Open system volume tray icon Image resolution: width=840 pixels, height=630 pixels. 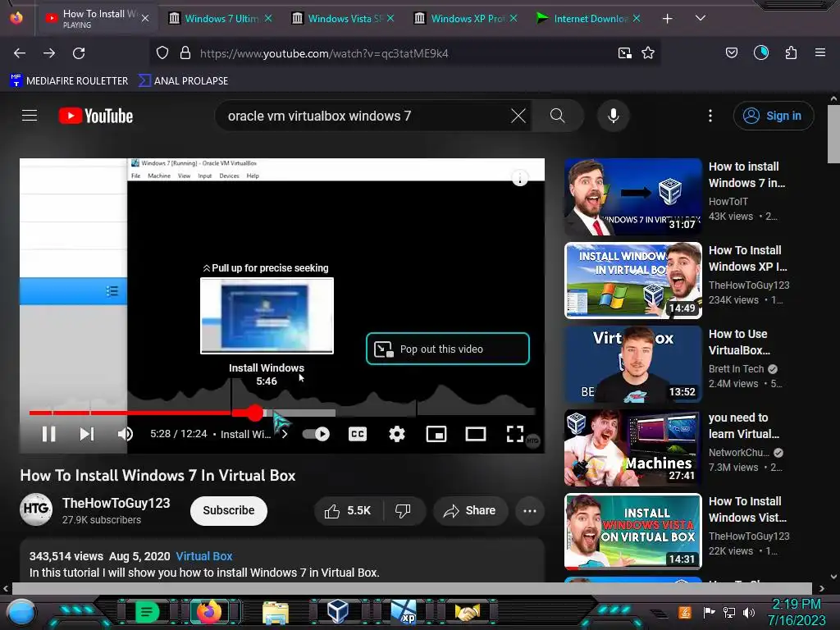coord(749,612)
